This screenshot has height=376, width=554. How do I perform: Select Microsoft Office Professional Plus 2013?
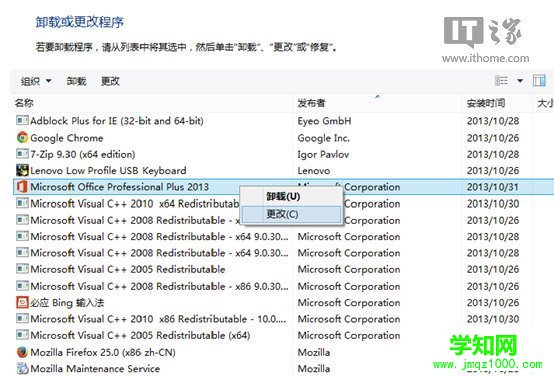point(119,187)
